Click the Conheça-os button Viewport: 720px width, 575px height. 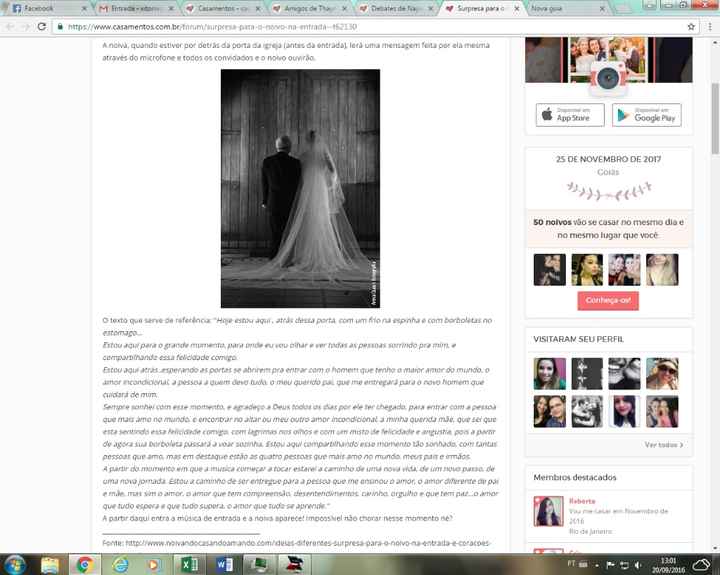point(608,300)
